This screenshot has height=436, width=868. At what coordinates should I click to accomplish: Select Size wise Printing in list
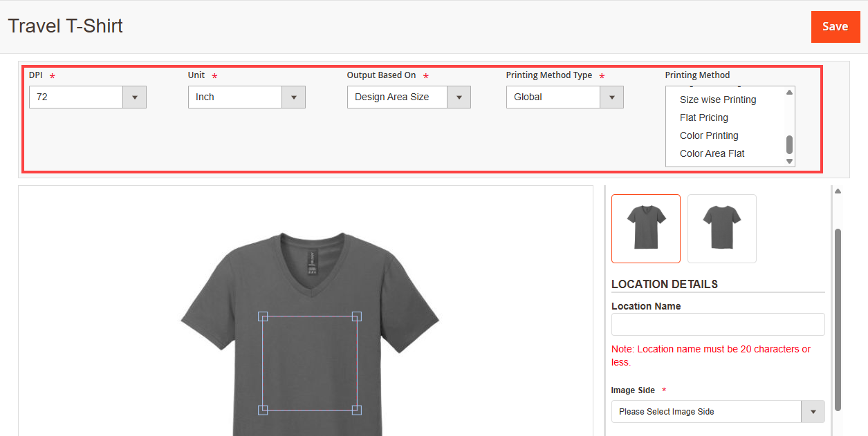(x=718, y=100)
